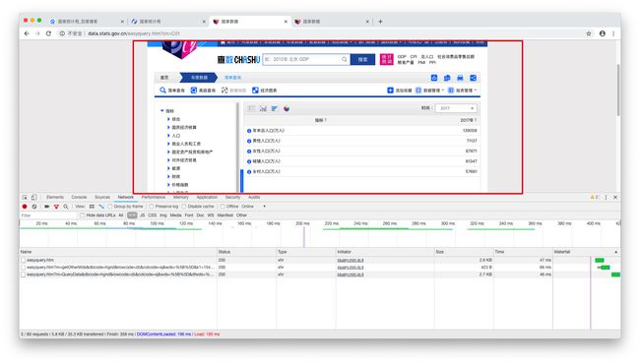Image resolution: width=640 pixels, height=364 pixels.
Task: Switch data view to horizontal bar chart icon
Action: click(x=275, y=108)
